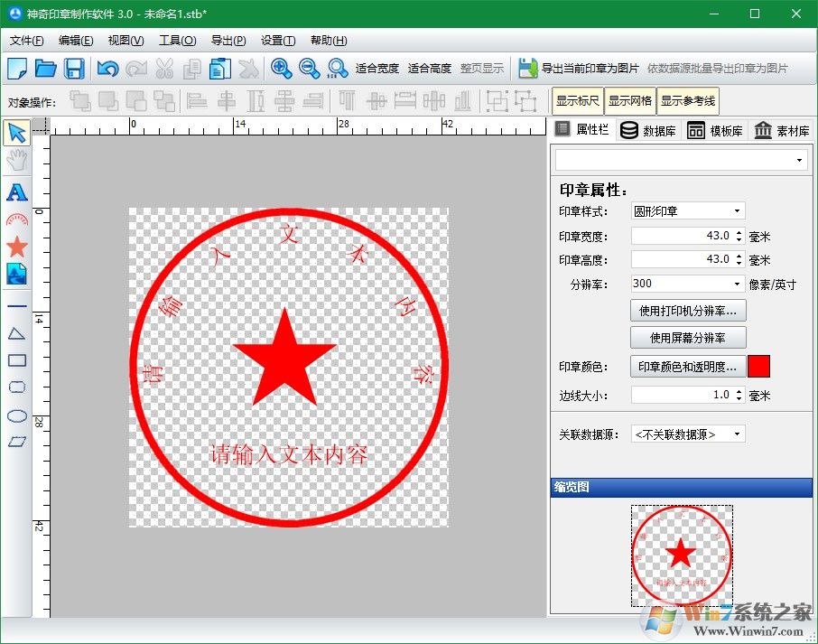
Task: Toggle the 显示网格 grid display
Action: [629, 101]
